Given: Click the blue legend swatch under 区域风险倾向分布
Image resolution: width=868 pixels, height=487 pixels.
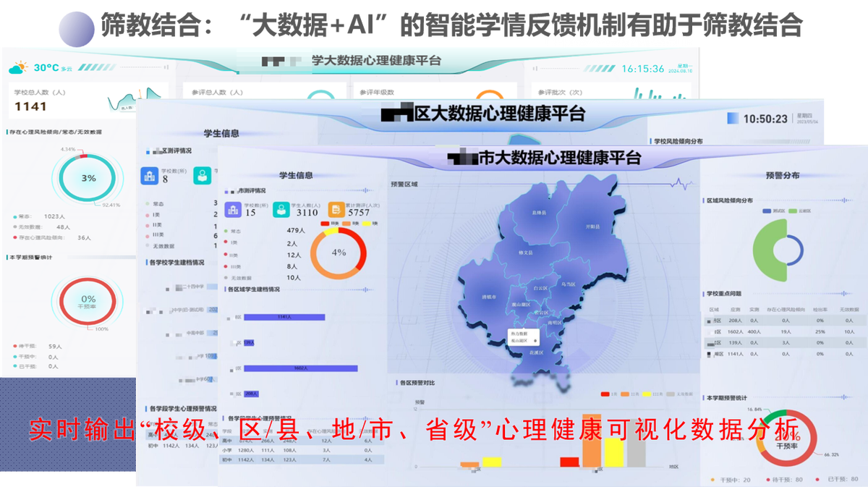Looking at the screenshot, I should (767, 211).
